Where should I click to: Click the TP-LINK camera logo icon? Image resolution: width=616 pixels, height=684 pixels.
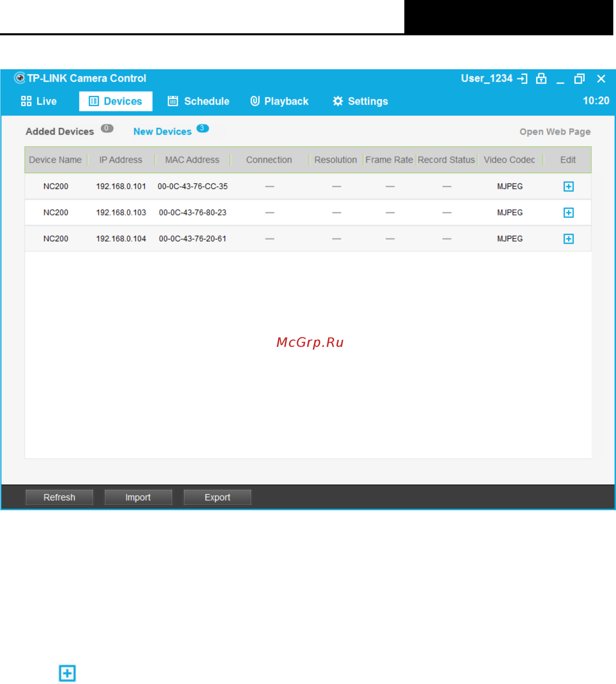[x=20, y=78]
